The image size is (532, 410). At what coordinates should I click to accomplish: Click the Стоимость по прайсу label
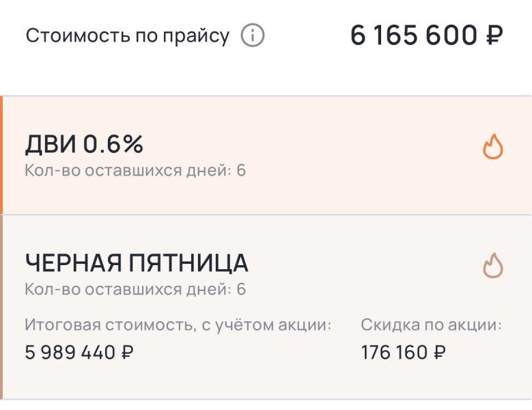[x=128, y=36]
